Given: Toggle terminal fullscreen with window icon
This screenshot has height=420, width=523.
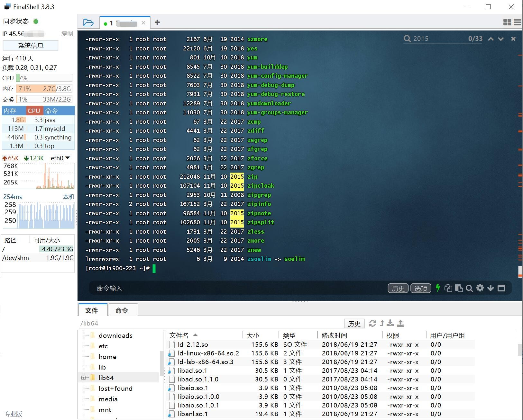Looking at the screenshot, I should (501, 288).
